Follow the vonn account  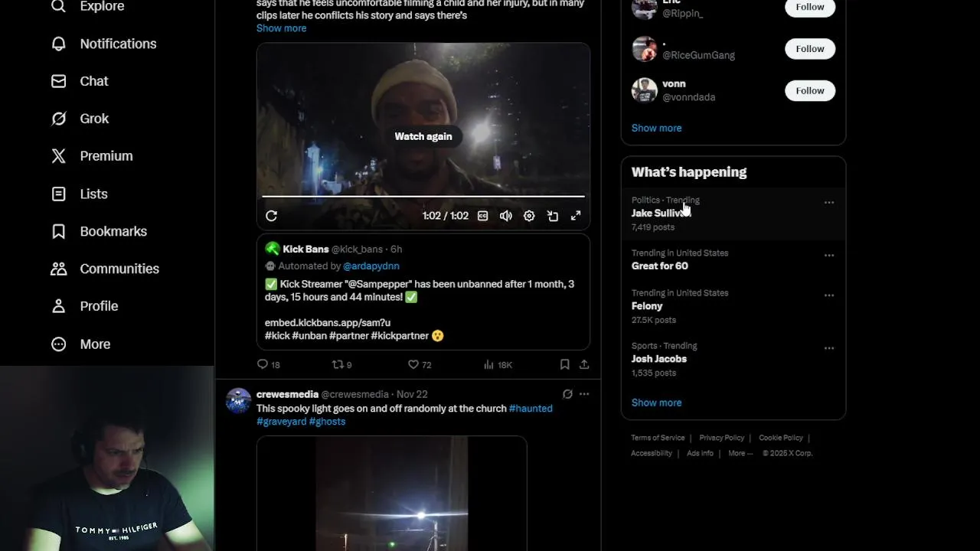809,90
